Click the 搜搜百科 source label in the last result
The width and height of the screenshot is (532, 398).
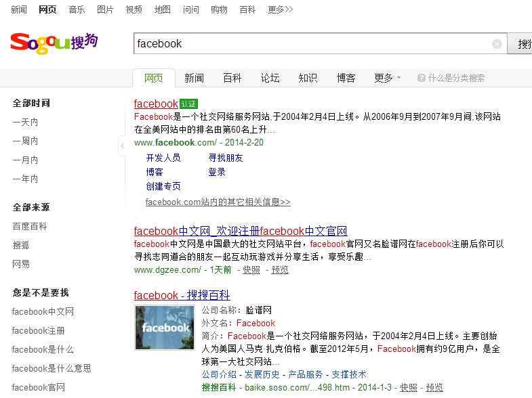click(219, 387)
